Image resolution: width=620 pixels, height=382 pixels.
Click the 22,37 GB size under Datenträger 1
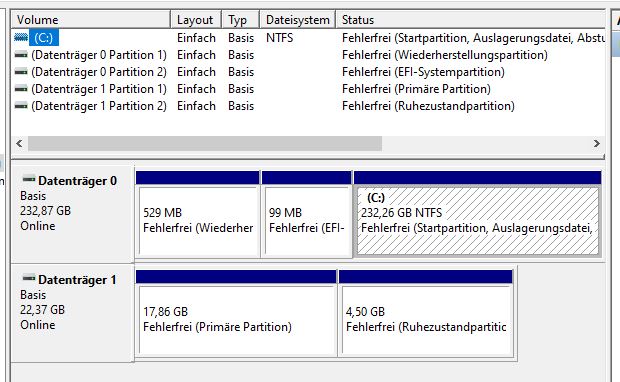point(42,310)
